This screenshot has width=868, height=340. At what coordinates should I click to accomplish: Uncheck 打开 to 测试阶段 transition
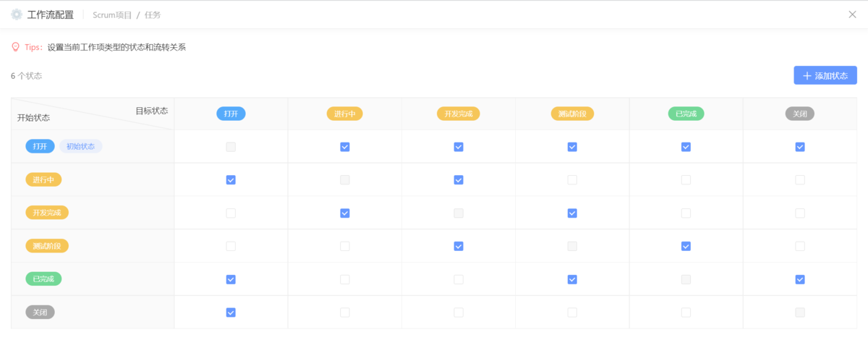(x=572, y=147)
